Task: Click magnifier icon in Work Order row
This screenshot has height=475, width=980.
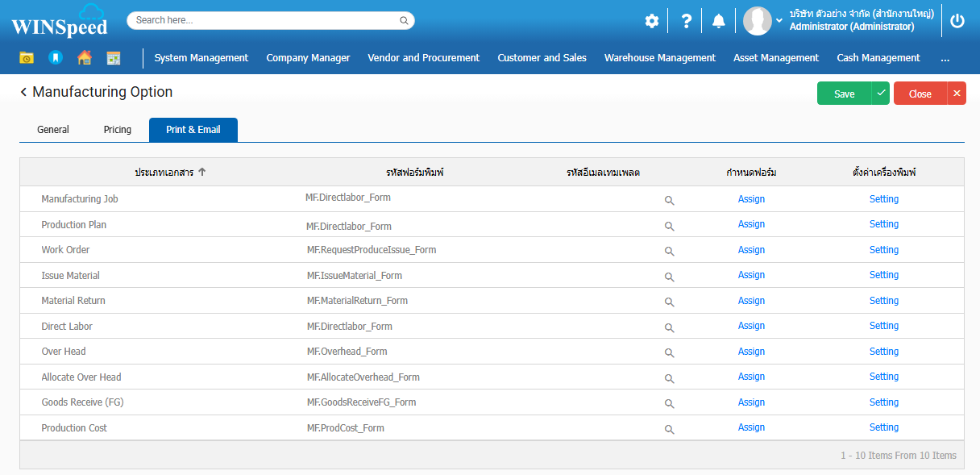Action: pyautogui.click(x=669, y=251)
